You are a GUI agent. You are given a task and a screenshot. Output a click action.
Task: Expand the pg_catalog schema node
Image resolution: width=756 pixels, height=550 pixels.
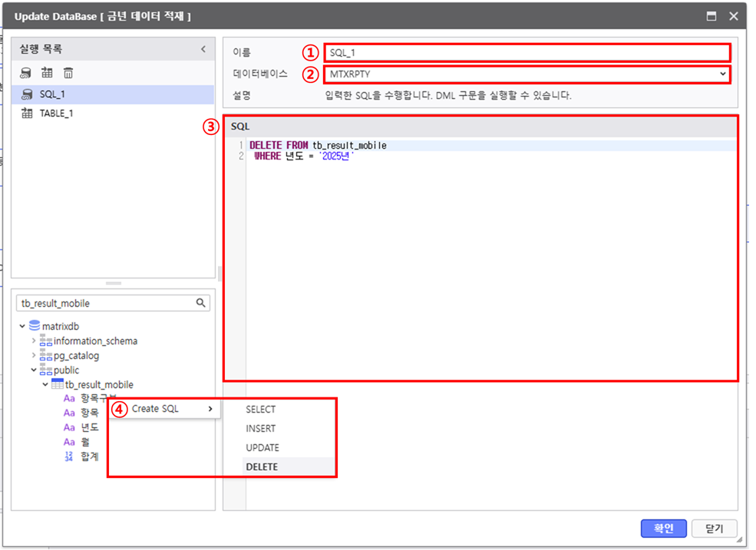pyautogui.click(x=33, y=355)
